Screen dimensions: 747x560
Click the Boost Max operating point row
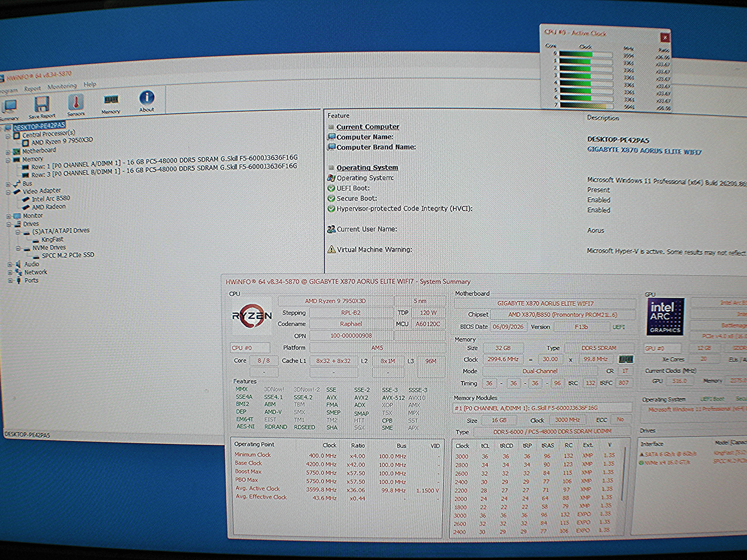(337, 472)
